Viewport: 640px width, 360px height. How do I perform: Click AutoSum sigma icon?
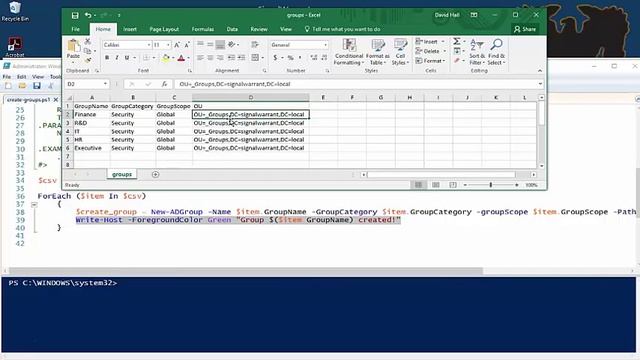pos(457,41)
